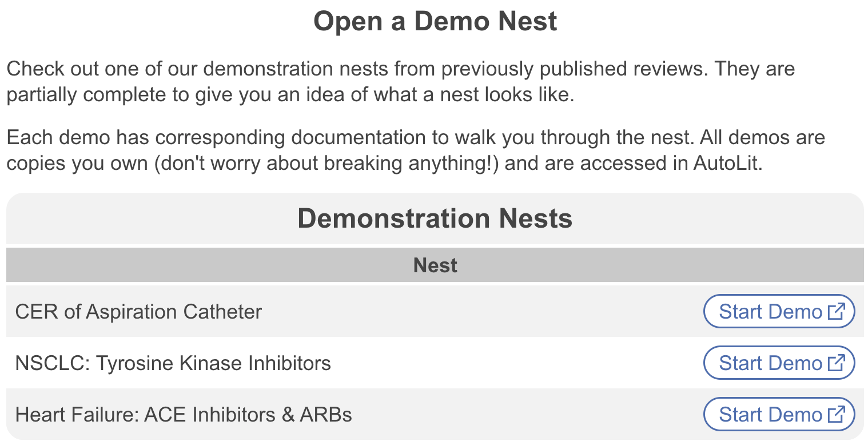Start the Heart Failure ACE Inhibitors demo
Image resolution: width=868 pixels, height=445 pixels.
[x=770, y=415]
